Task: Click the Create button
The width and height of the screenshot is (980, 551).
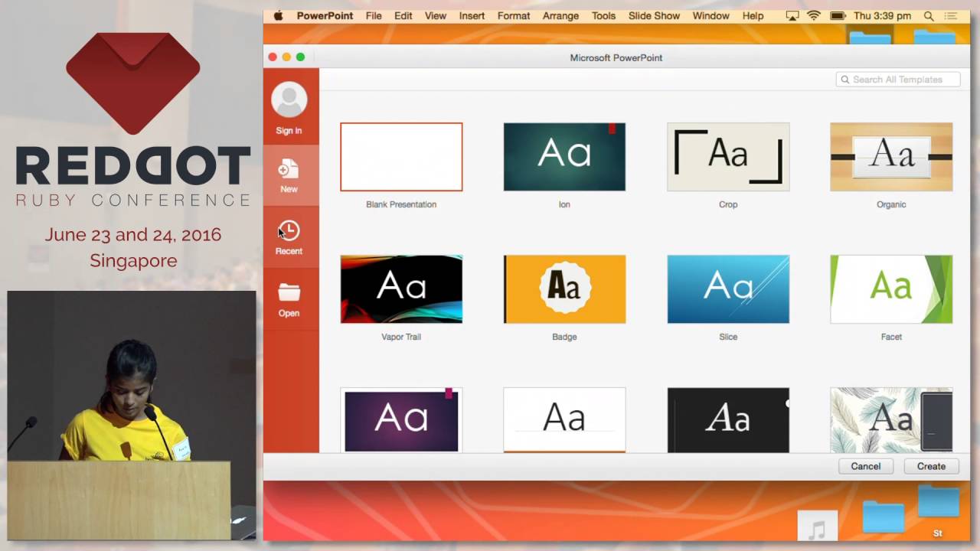Action: tap(932, 466)
